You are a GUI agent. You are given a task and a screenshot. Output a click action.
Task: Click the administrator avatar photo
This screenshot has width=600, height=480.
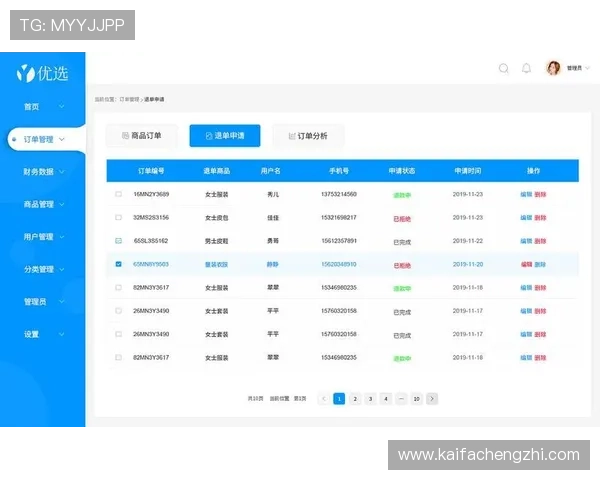[553, 68]
